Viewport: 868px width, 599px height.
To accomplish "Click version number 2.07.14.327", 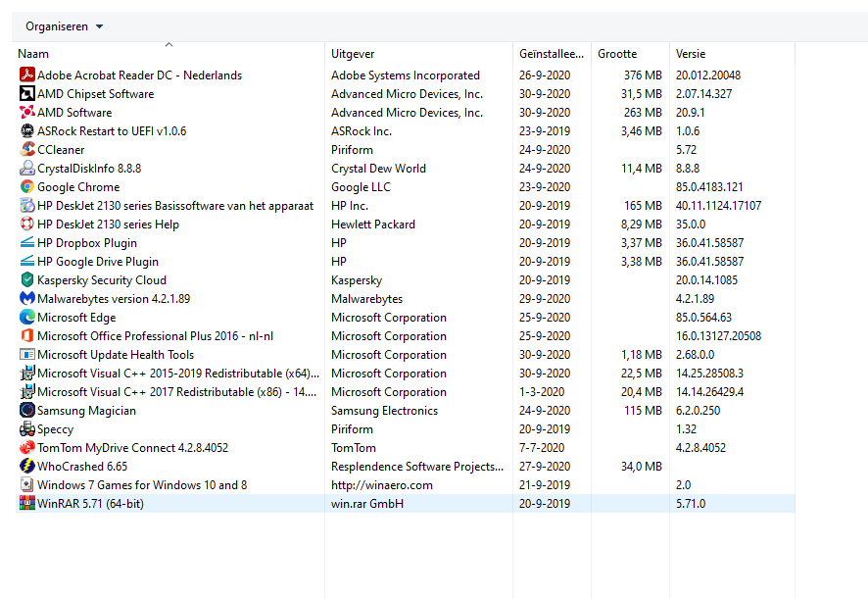I will point(703,94).
